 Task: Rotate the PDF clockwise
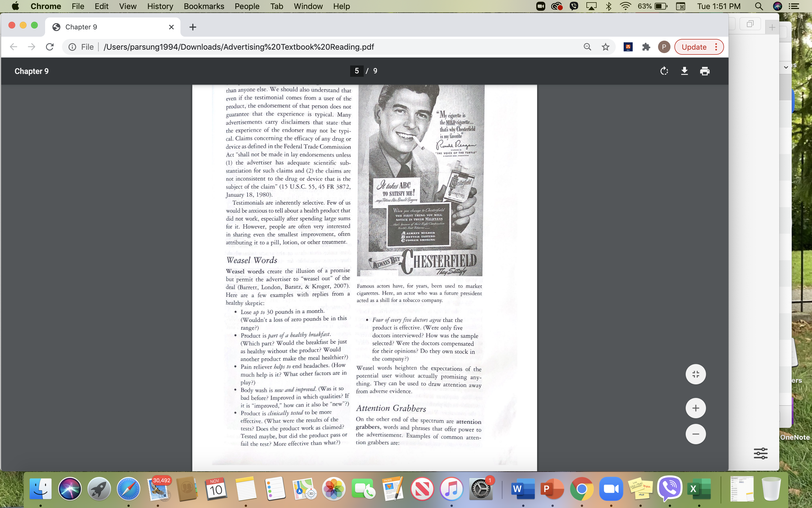coord(664,71)
